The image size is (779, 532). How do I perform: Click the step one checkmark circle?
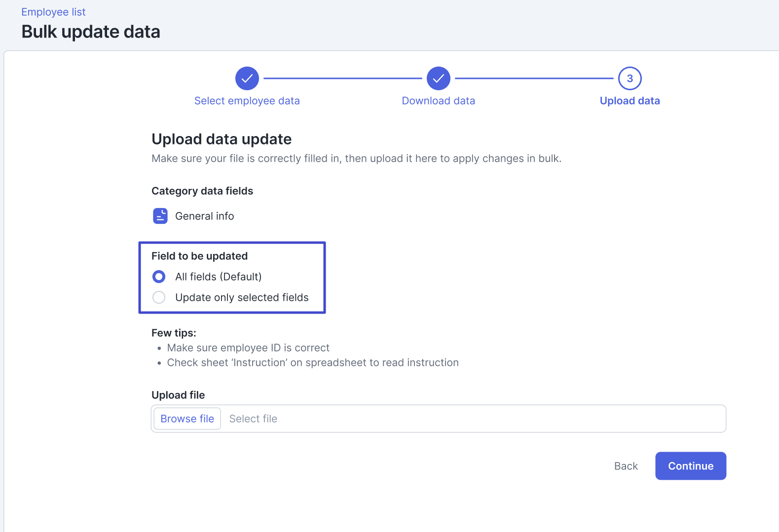pyautogui.click(x=247, y=78)
